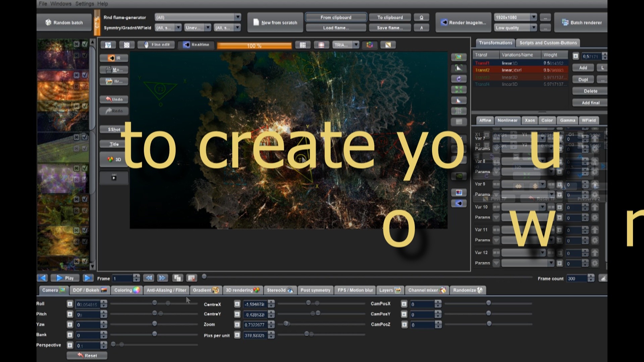Click the Fine edit button

tap(157, 45)
